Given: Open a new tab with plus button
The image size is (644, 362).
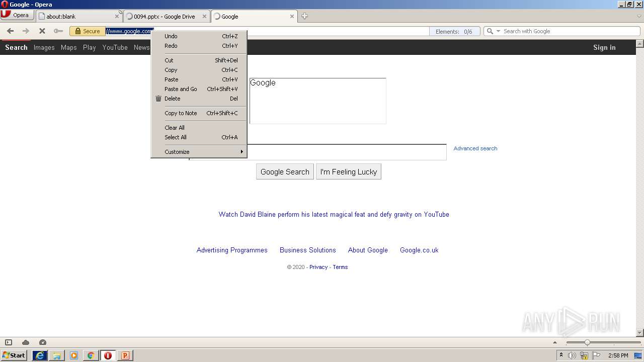Looking at the screenshot, I should coord(304,16).
